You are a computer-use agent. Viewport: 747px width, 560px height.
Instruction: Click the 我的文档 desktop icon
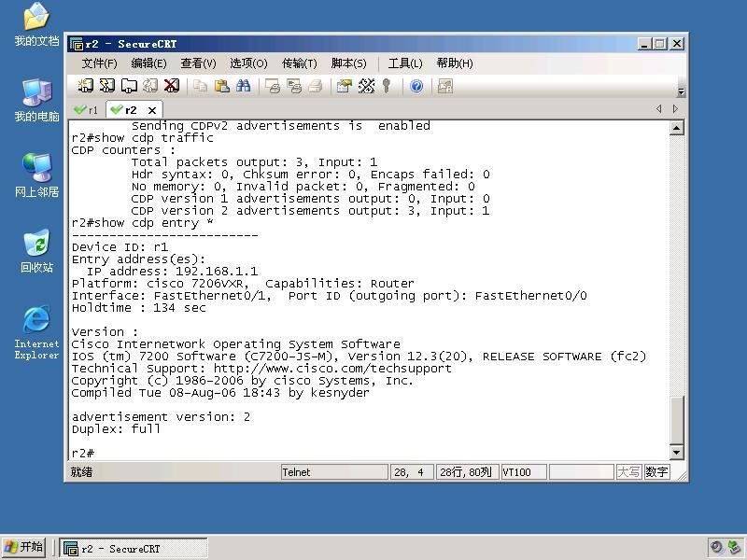[36, 25]
